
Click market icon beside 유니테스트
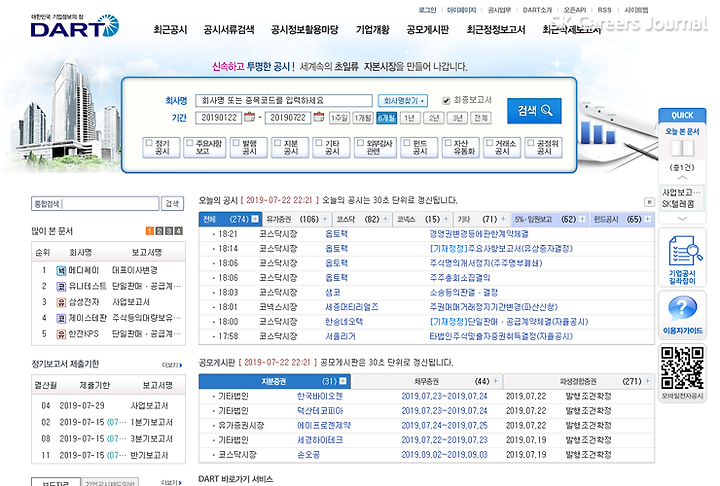[x=61, y=287]
